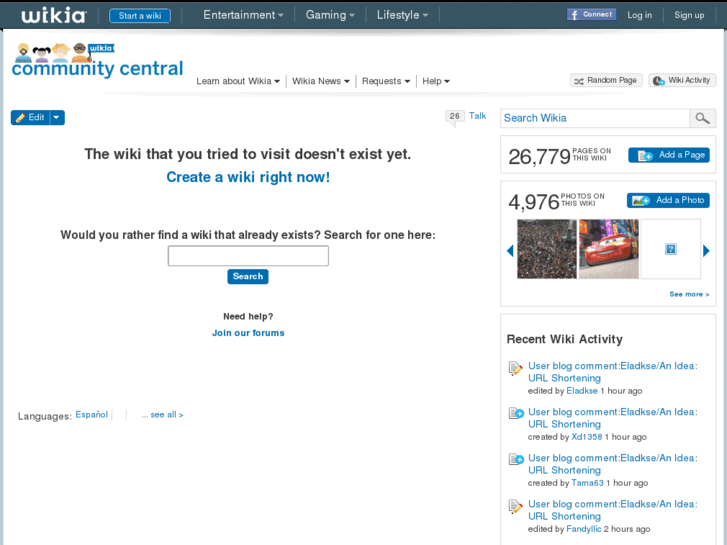
Task: Click the previous photo arrow in the carousel
Action: tap(510, 251)
